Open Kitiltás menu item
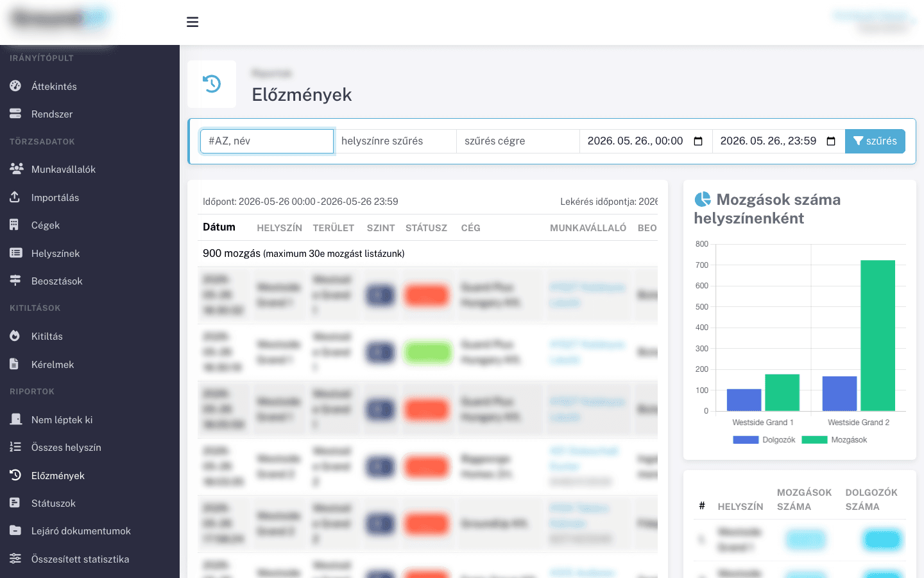The image size is (924, 578). (x=47, y=336)
